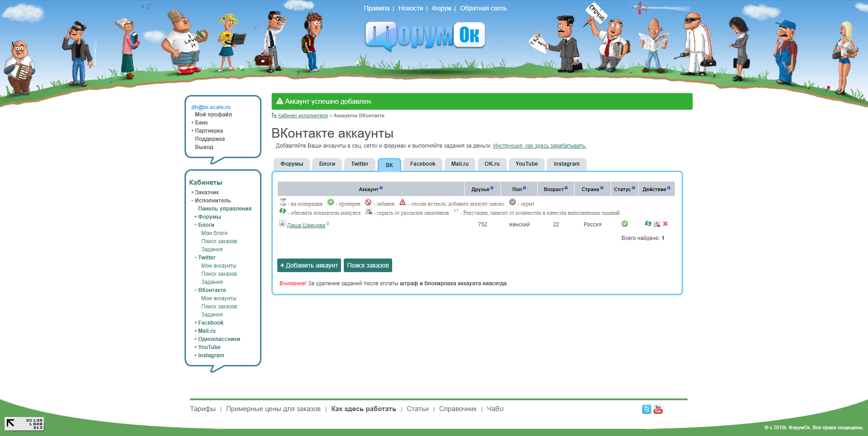Viewport: 868px width, 436px height.
Task: Click the breadcrumb tree icon
Action: pos(274,115)
